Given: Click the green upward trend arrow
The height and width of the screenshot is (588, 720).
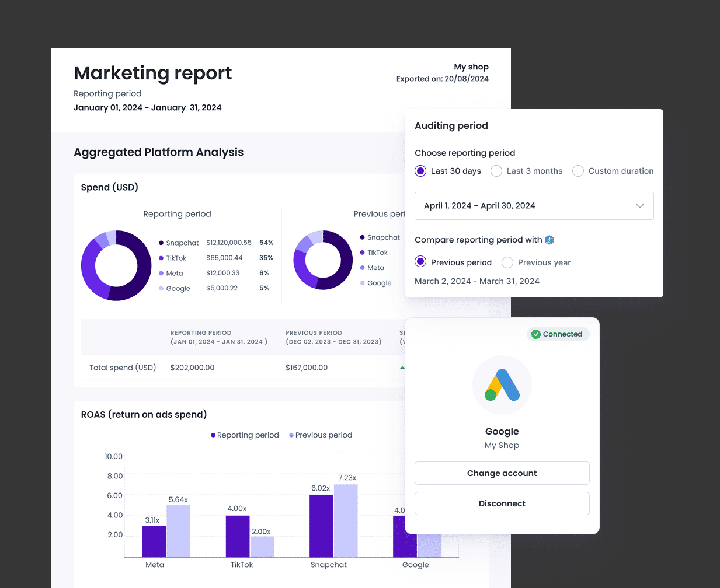Looking at the screenshot, I should point(402,367).
